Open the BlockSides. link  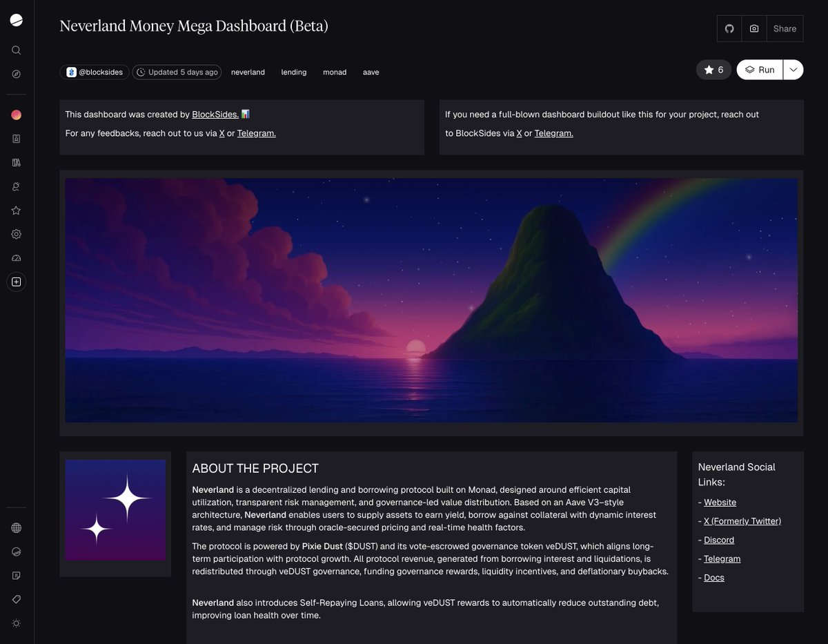215,115
